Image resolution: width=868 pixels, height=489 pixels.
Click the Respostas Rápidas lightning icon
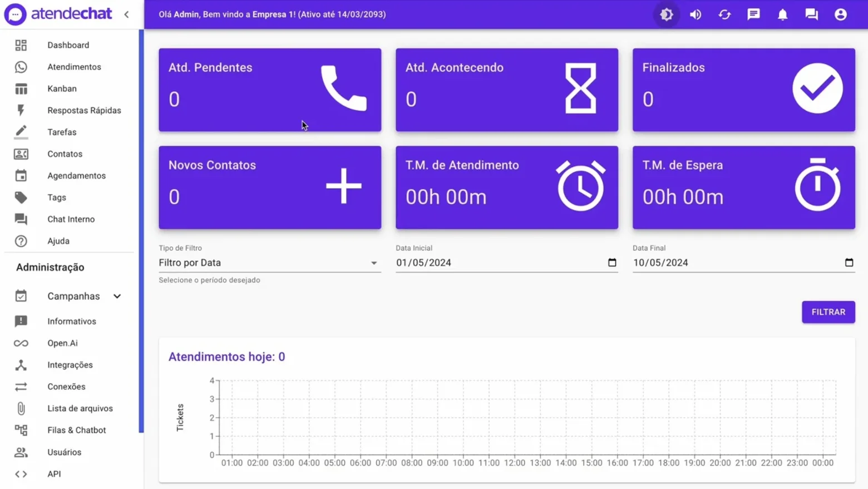click(x=21, y=110)
